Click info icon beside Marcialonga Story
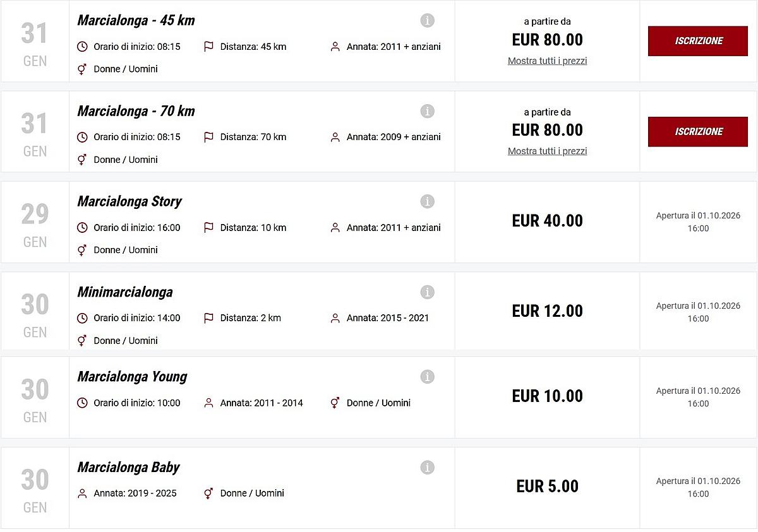 click(427, 202)
